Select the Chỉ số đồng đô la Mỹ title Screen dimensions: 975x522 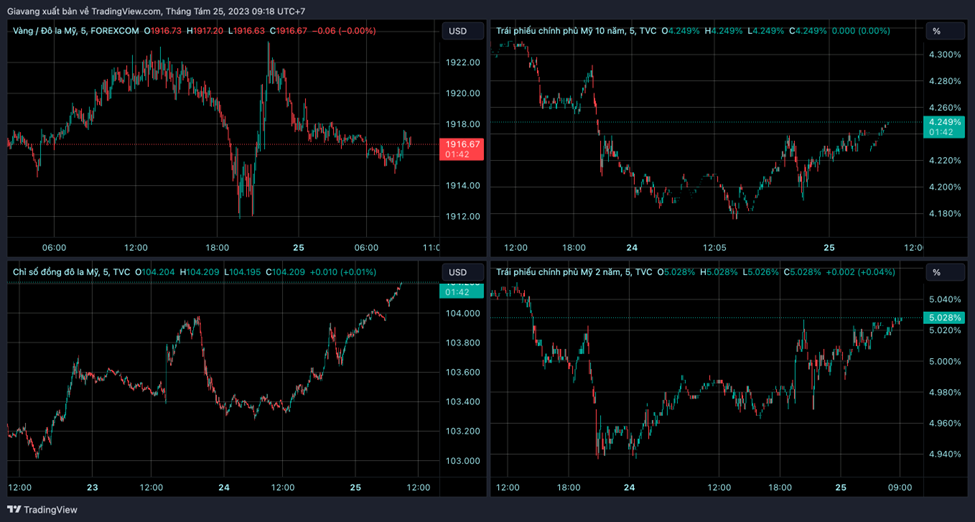pyautogui.click(x=55, y=272)
